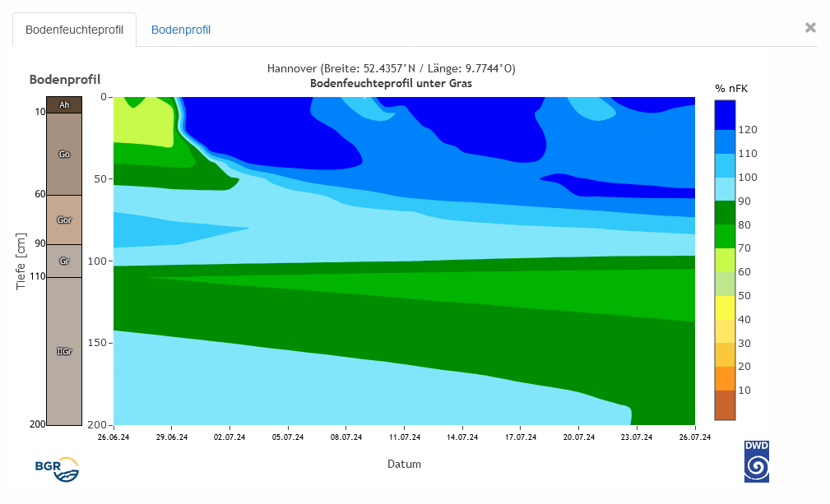Screen dimensions: 830x504
Task: Click the Gor soil horizon block
Action: pyautogui.click(x=64, y=220)
